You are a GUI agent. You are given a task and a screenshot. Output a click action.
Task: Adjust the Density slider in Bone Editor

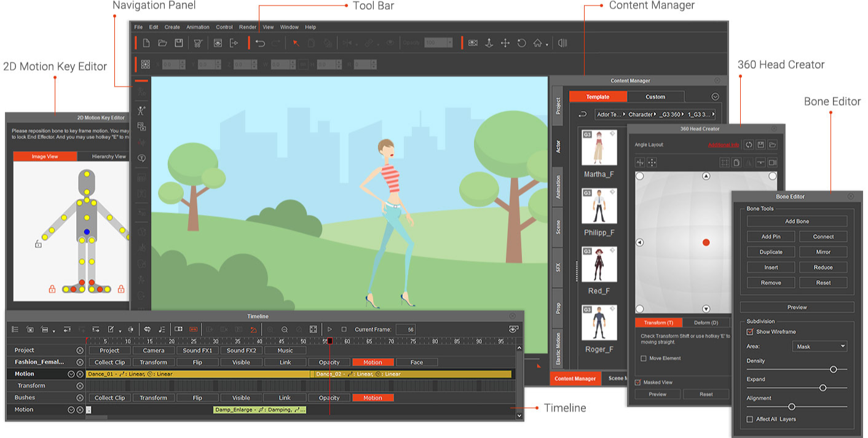pos(834,369)
